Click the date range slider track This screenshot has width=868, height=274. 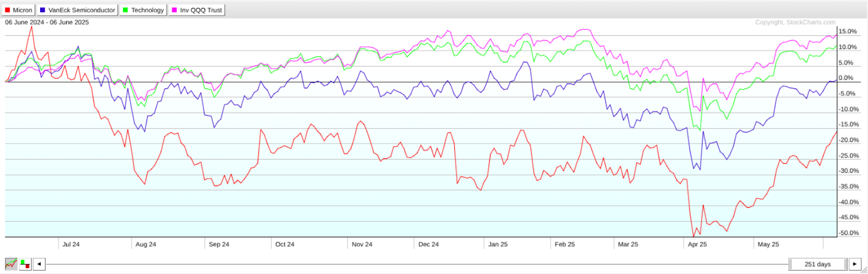417,264
